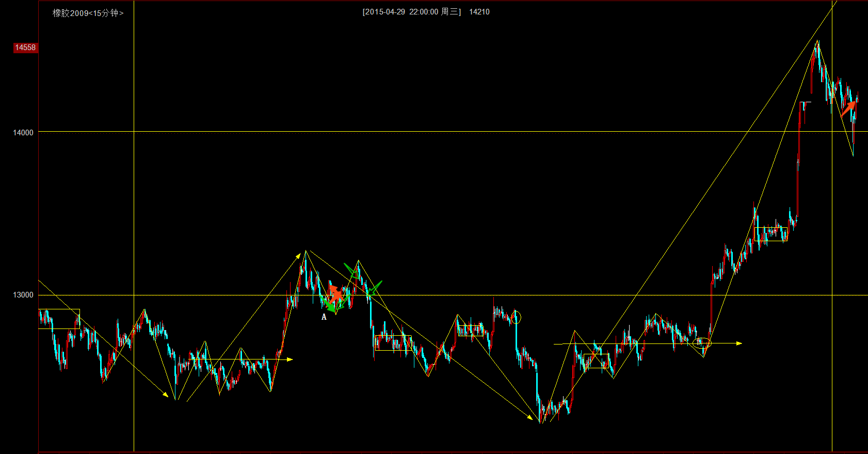Click the date label 2015-04-29 22:00:00
Screen dimensions: 868x454
click(x=401, y=12)
